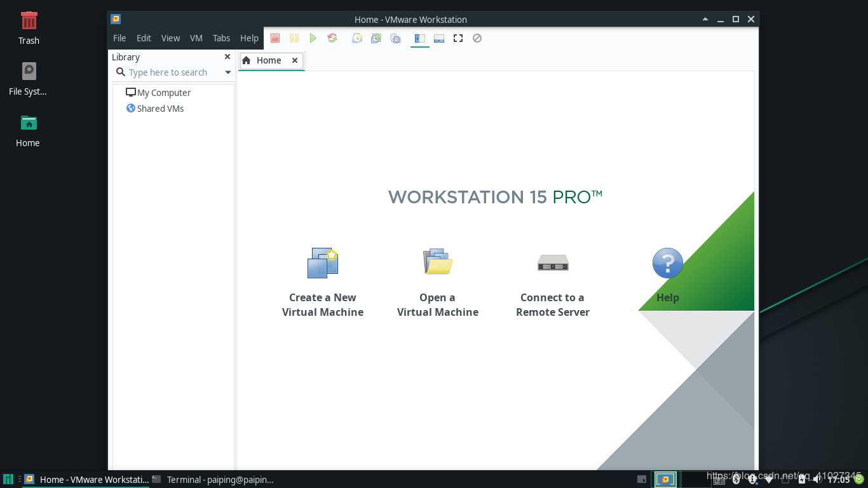Open the Help menu in menu bar
868x488 pixels.
tap(249, 38)
